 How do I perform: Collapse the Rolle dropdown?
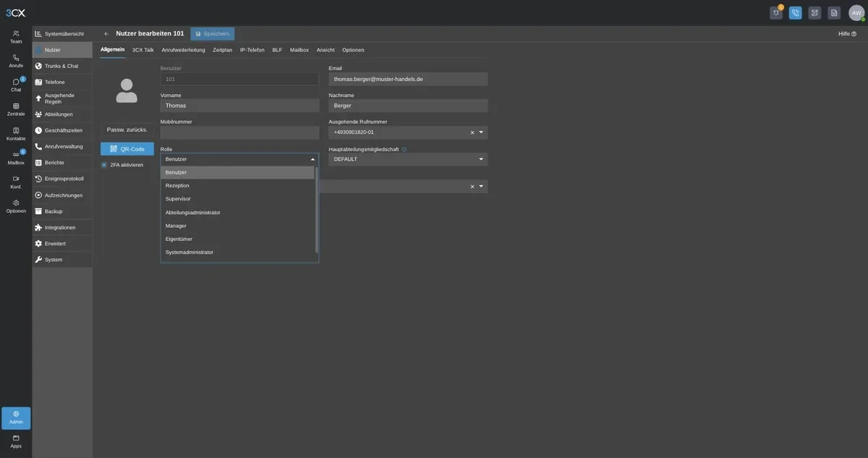[313, 159]
